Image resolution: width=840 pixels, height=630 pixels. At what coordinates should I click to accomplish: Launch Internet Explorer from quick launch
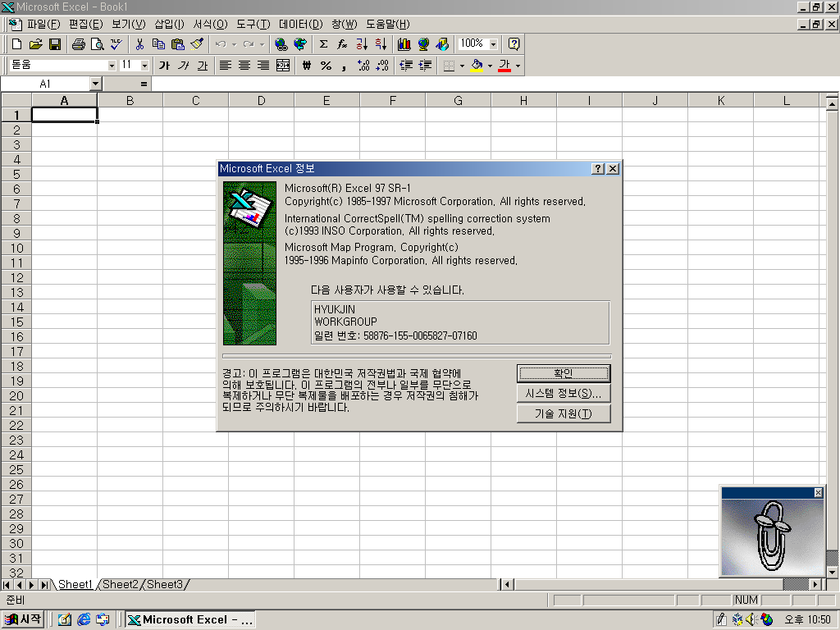(x=84, y=619)
